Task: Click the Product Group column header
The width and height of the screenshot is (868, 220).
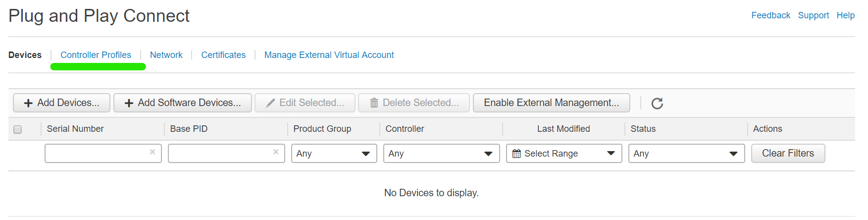Action: (x=322, y=129)
